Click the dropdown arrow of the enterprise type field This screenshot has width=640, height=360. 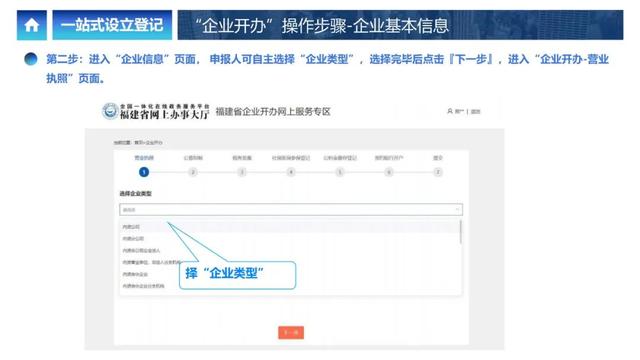point(457,209)
